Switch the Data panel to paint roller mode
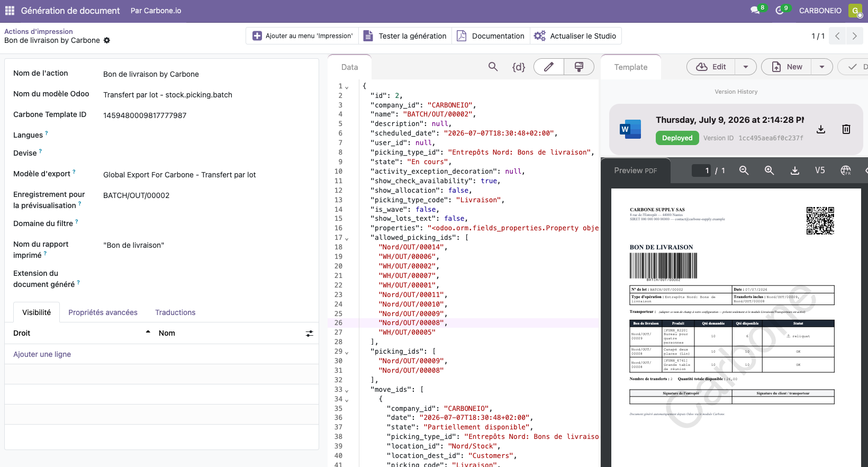868x467 pixels. pos(579,67)
